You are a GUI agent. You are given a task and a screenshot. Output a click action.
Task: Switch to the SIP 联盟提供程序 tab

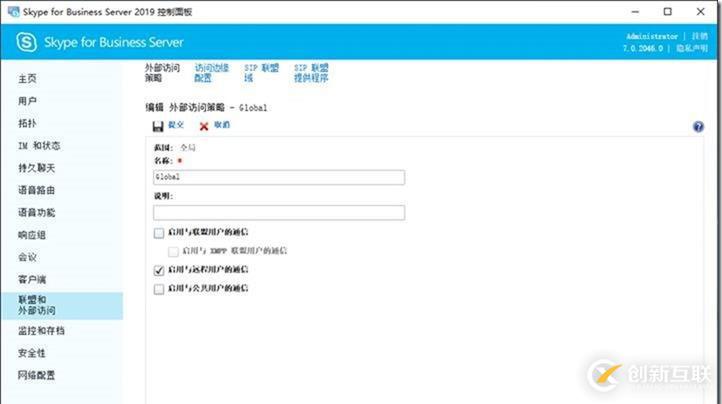coord(311,73)
